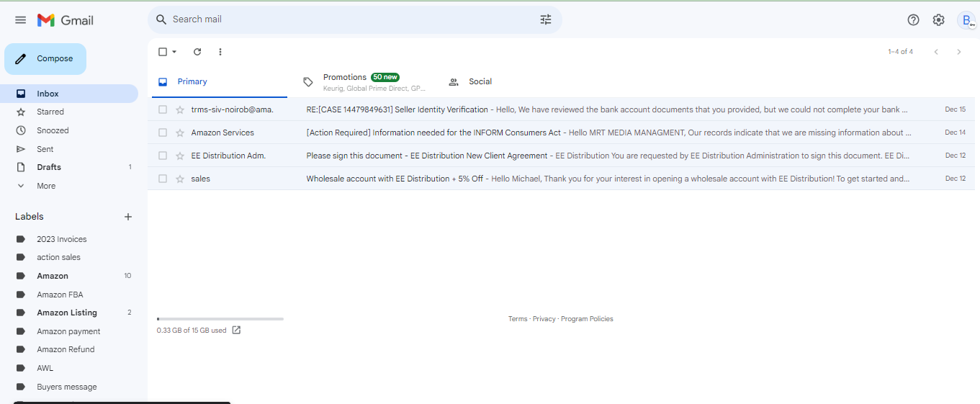Star the trms-siv-noirob email
This screenshot has width=980, height=404.
coord(180,109)
